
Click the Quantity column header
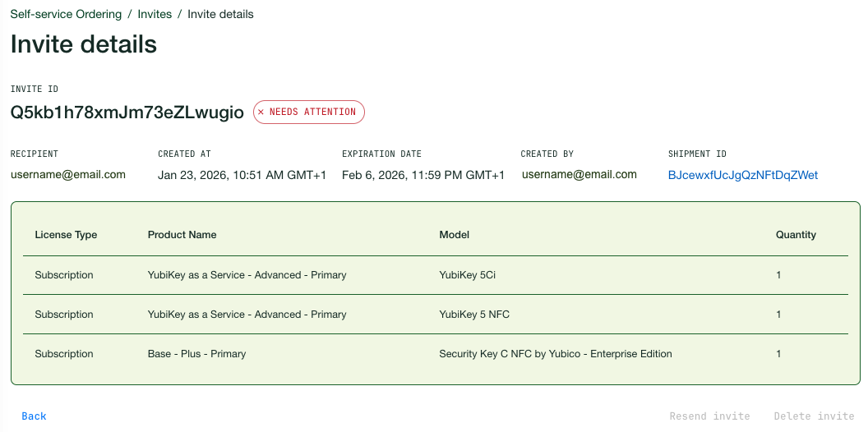796,235
